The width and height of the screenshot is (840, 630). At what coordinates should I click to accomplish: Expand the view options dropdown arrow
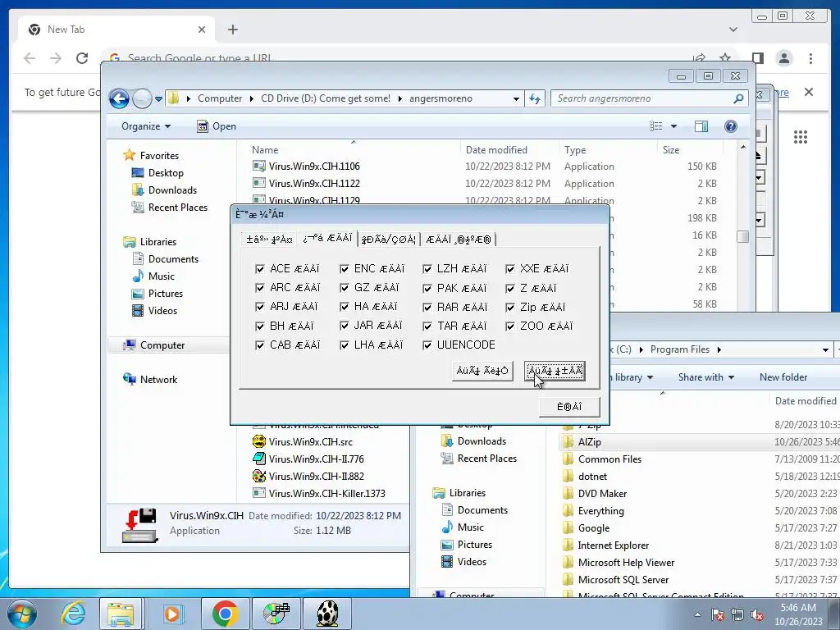(673, 126)
